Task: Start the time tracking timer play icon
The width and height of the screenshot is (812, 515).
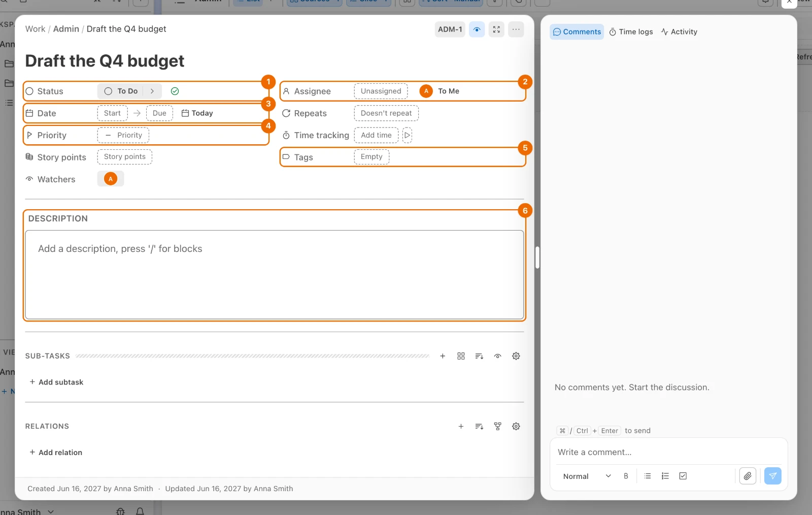Action: 407,135
